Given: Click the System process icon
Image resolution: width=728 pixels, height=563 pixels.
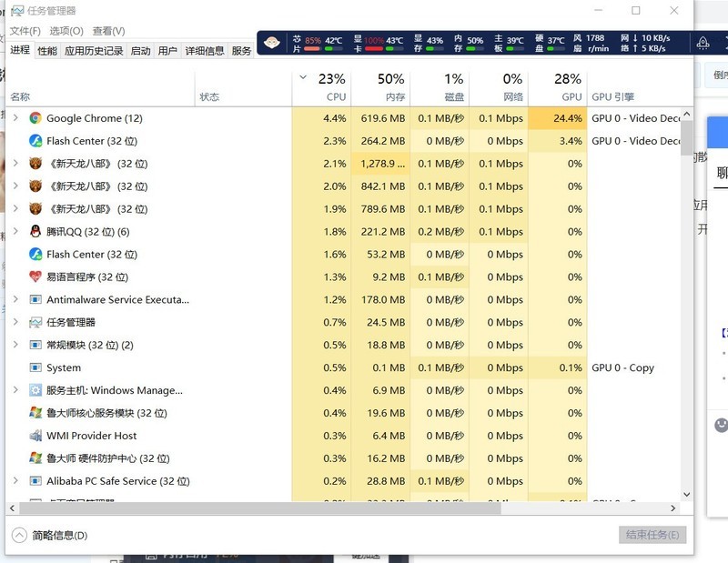Looking at the screenshot, I should (35, 367).
